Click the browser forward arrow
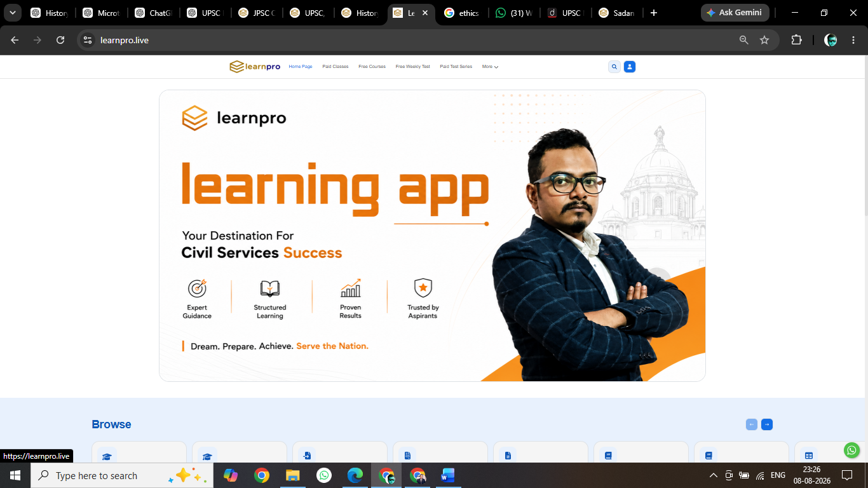The width and height of the screenshot is (868, 488). (37, 40)
